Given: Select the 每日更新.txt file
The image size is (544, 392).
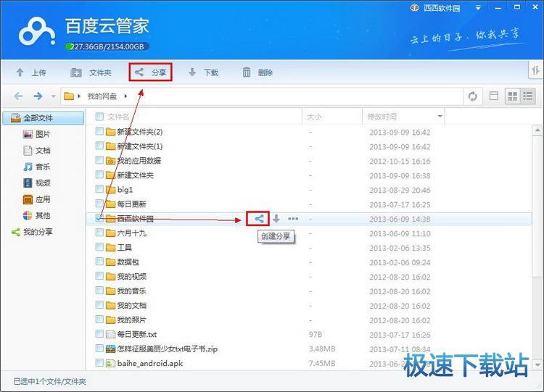Looking at the screenshot, I should tap(137, 335).
